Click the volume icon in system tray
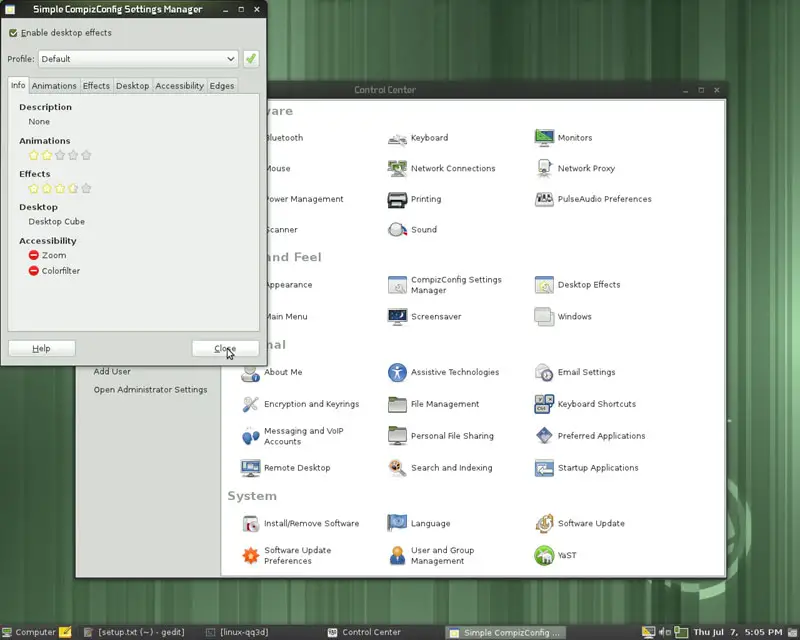Viewport: 800px width, 640px height. click(x=664, y=632)
